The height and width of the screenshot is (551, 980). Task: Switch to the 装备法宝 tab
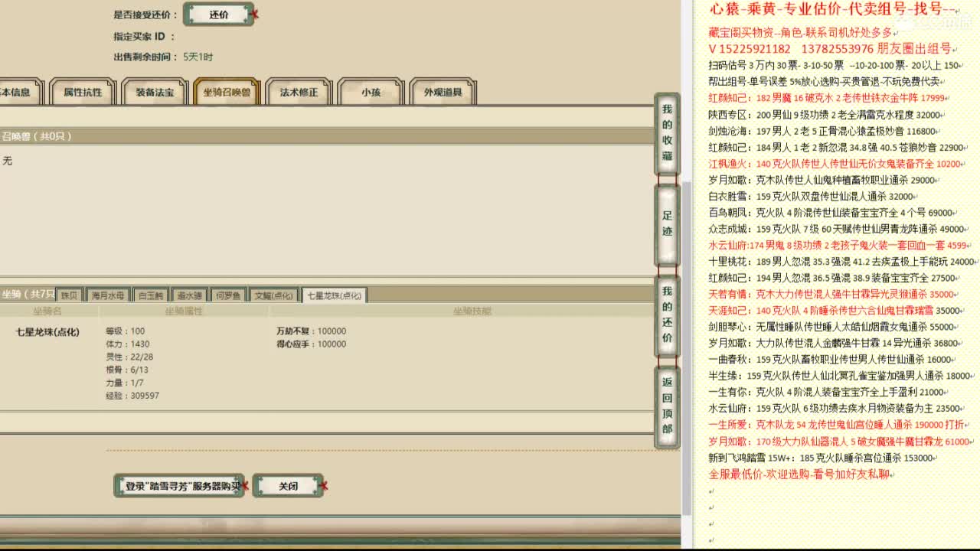pyautogui.click(x=155, y=92)
